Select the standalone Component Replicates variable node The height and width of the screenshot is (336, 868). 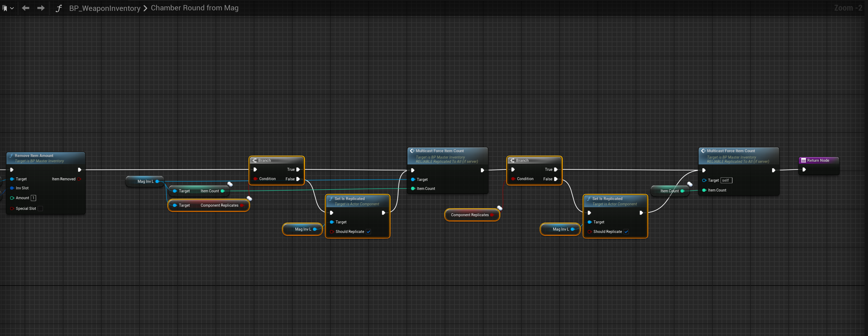click(469, 215)
